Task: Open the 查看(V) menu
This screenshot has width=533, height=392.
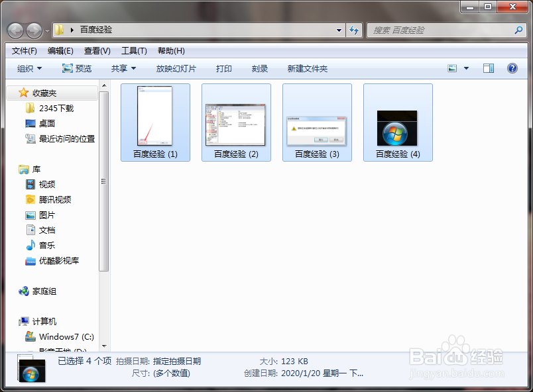Action: pos(97,51)
